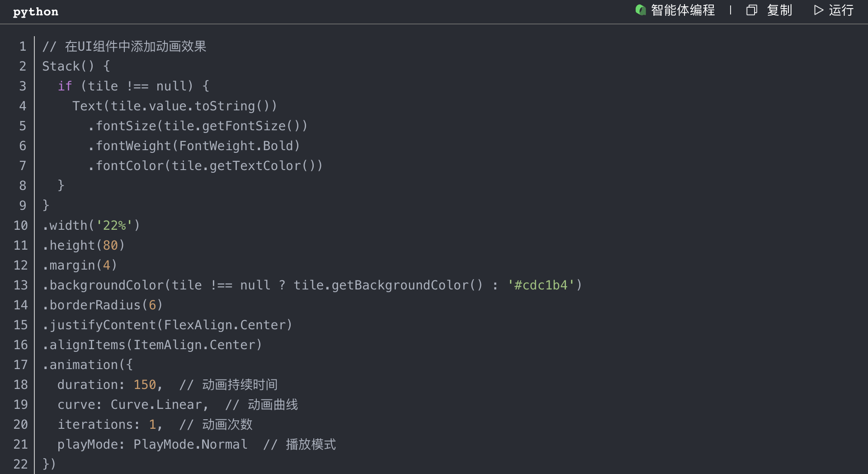
Task: Click the green 智能体编程 agent icon
Action: point(640,10)
